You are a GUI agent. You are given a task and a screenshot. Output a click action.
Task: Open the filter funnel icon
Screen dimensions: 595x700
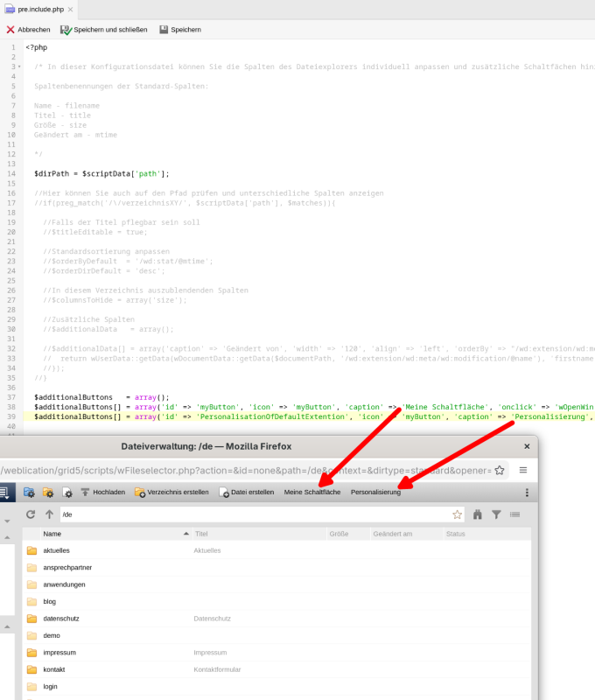pos(496,514)
